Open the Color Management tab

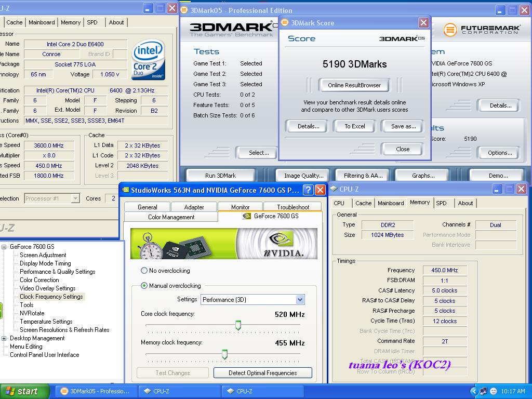pyautogui.click(x=171, y=217)
